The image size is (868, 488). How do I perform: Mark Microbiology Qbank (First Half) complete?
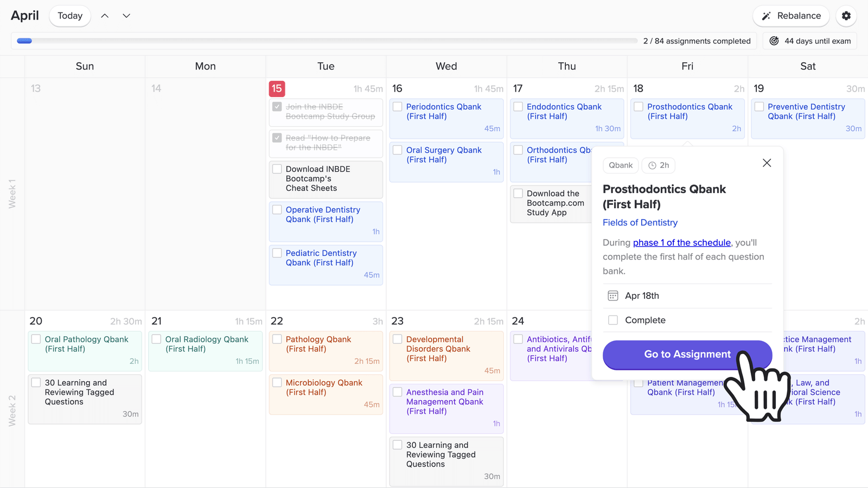(277, 383)
